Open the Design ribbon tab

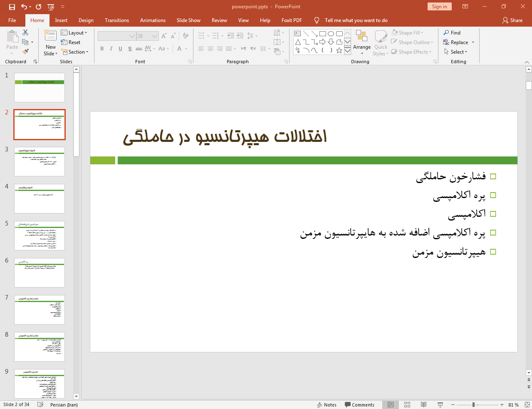pos(86,20)
